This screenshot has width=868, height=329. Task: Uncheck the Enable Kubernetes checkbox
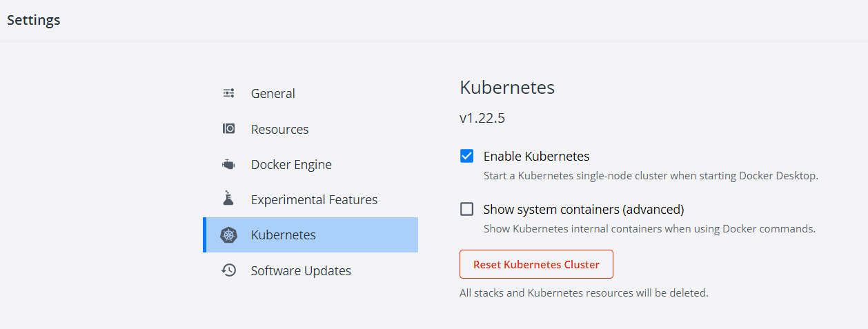[467, 156]
